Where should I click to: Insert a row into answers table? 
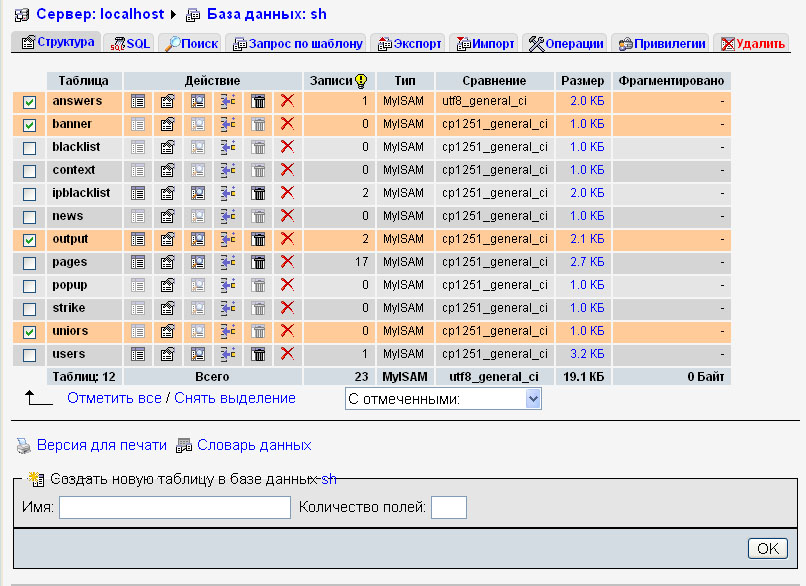tap(228, 101)
